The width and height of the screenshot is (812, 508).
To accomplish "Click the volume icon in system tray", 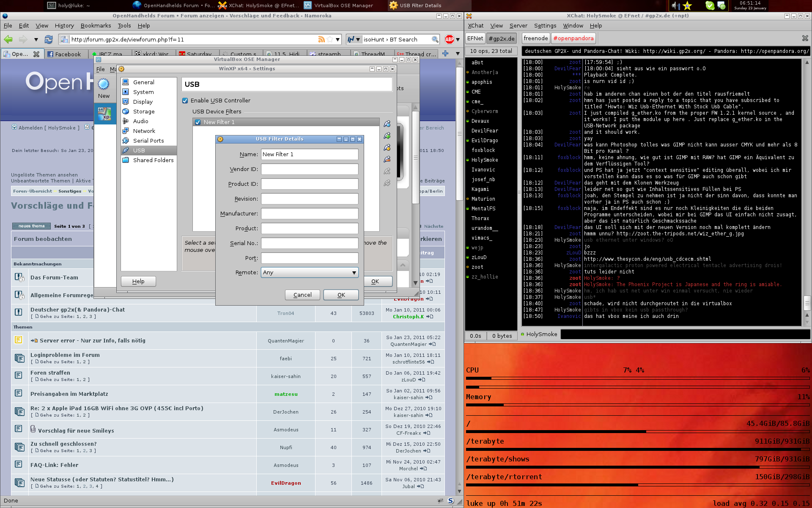I will (x=675, y=6).
